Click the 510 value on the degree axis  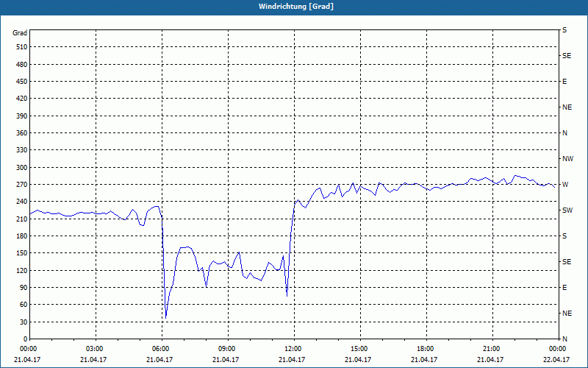[x=21, y=47]
